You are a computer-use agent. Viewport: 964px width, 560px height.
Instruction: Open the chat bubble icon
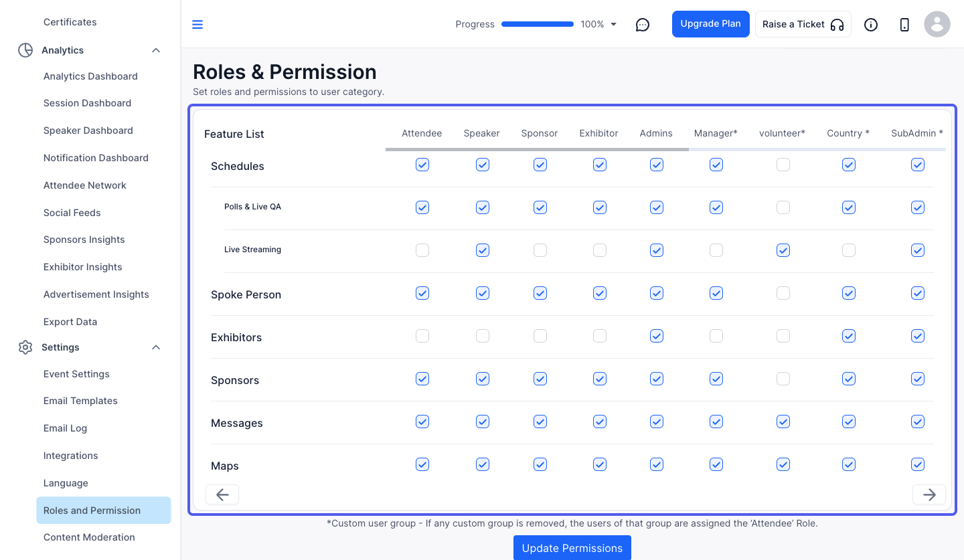click(x=643, y=25)
